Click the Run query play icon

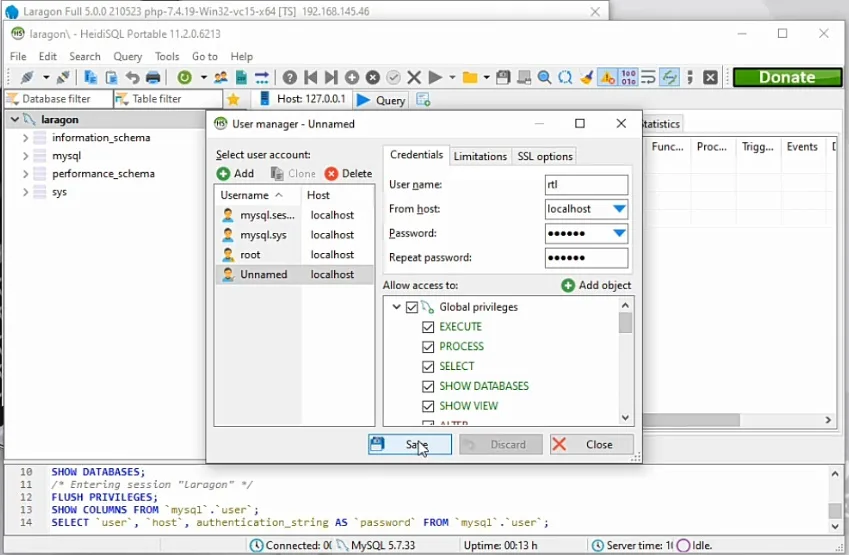(x=435, y=77)
